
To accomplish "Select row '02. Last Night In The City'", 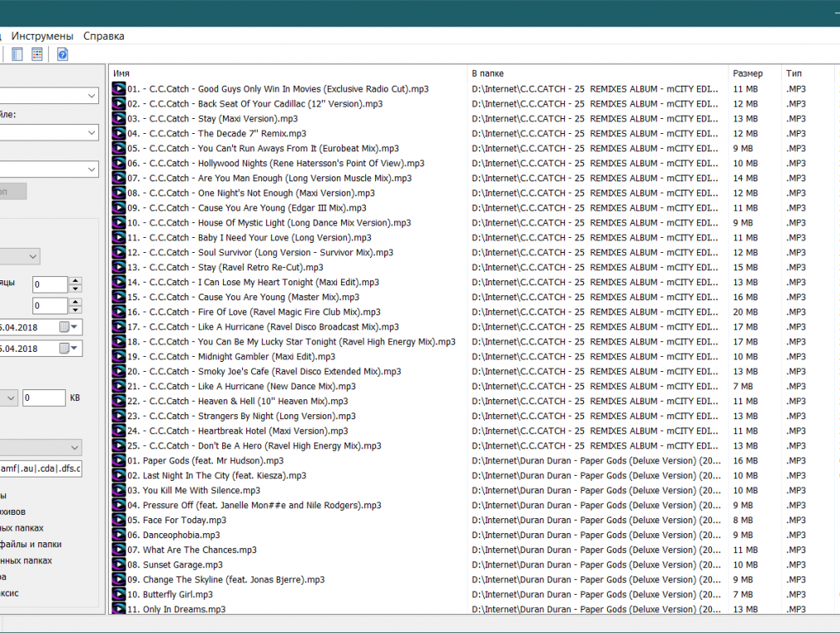I will point(472,476).
